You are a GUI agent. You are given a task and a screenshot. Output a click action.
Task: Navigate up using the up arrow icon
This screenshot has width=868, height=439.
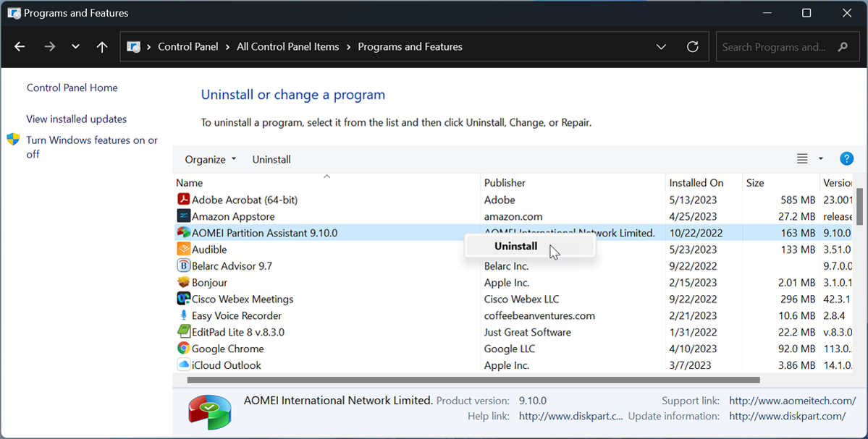coord(101,46)
